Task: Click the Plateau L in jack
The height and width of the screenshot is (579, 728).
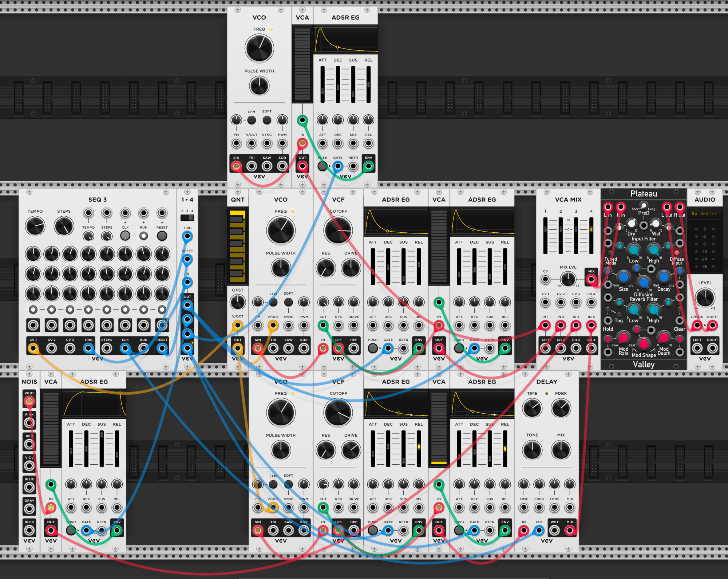Action: 608,208
